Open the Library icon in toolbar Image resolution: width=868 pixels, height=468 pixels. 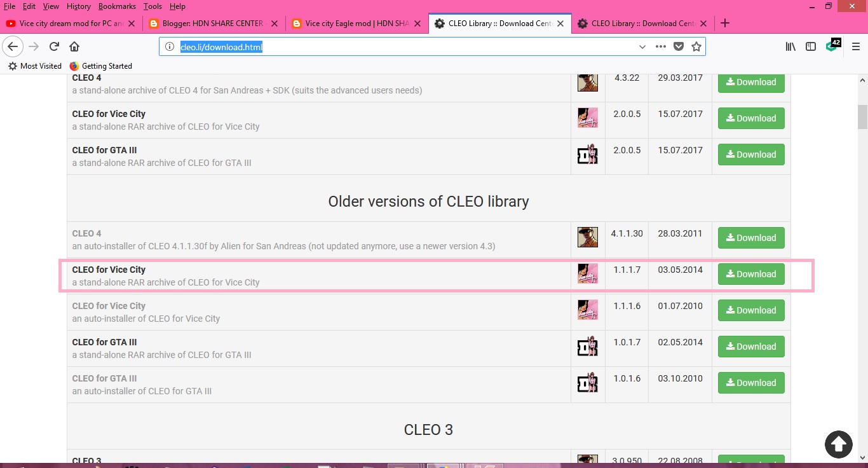coord(790,46)
